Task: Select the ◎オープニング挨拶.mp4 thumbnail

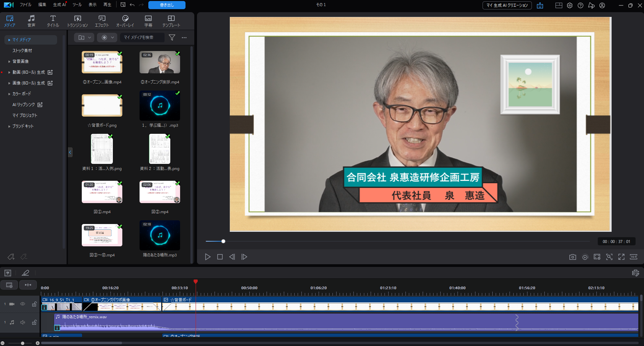Action: pos(160,63)
